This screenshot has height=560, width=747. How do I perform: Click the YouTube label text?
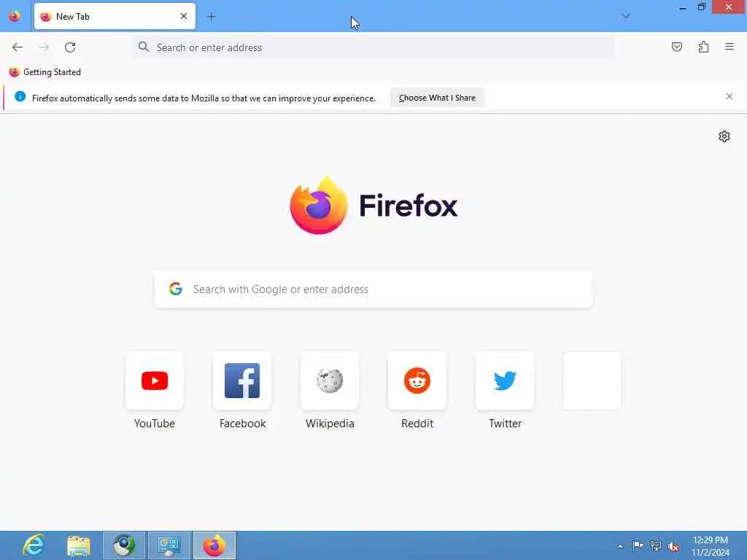click(155, 424)
